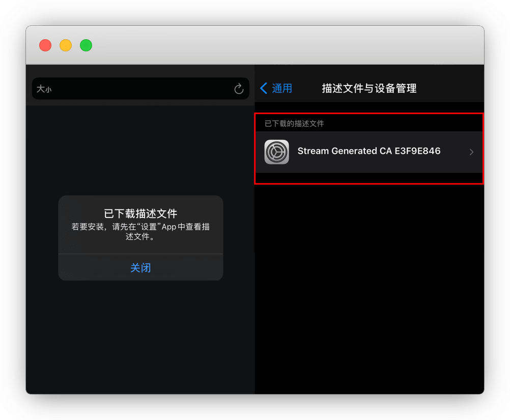
Task: Close the window with the red button
Action: pos(45,45)
